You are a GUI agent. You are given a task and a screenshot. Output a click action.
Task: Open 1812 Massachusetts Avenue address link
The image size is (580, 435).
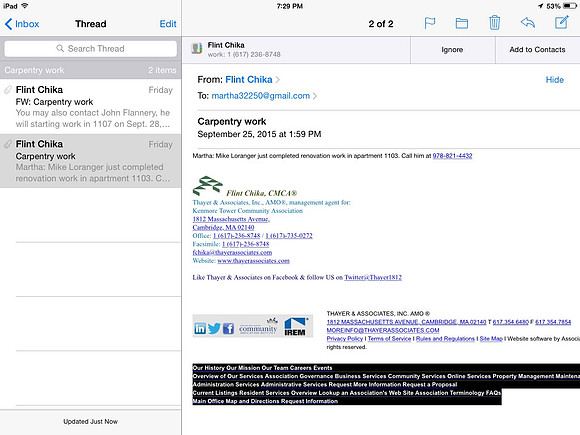(231, 219)
